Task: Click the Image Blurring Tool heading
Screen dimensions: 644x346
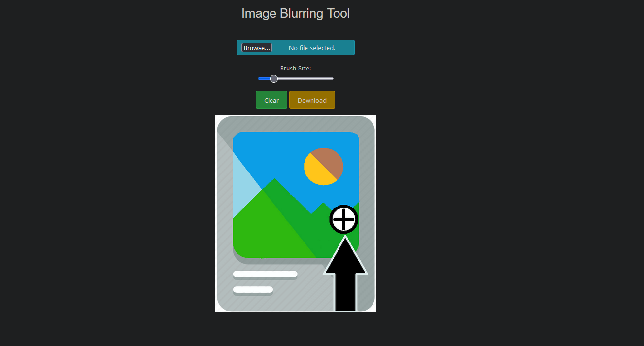Action: (296, 13)
